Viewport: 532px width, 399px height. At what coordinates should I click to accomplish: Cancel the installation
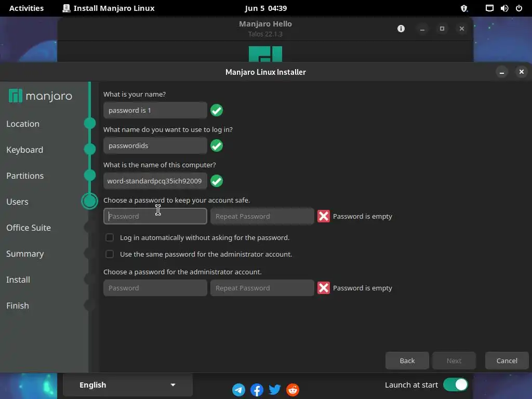click(x=507, y=361)
